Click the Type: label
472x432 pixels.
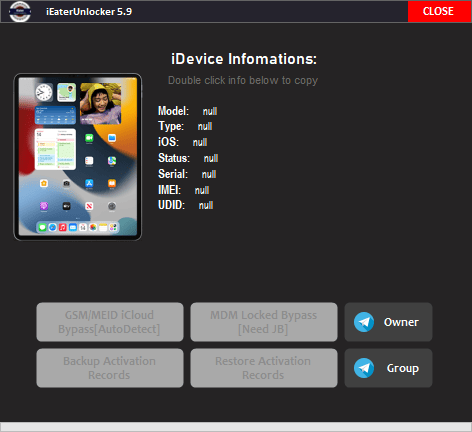pos(171,126)
